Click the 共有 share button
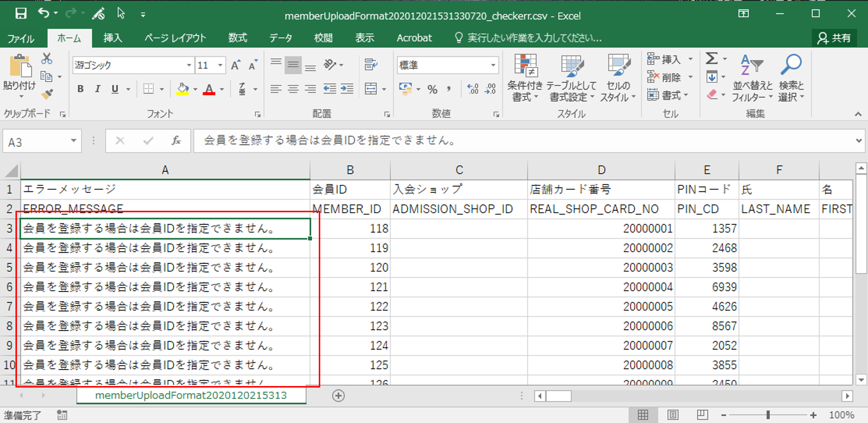This screenshot has height=423, width=868. [x=835, y=38]
